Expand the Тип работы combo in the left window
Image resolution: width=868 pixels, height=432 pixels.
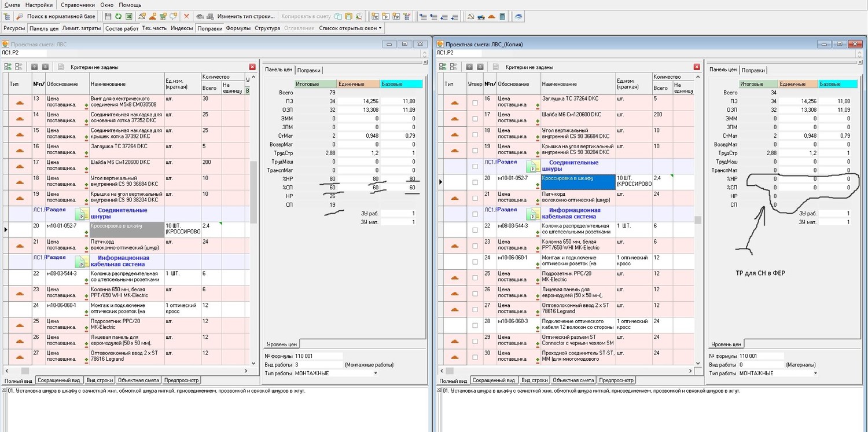(x=377, y=374)
